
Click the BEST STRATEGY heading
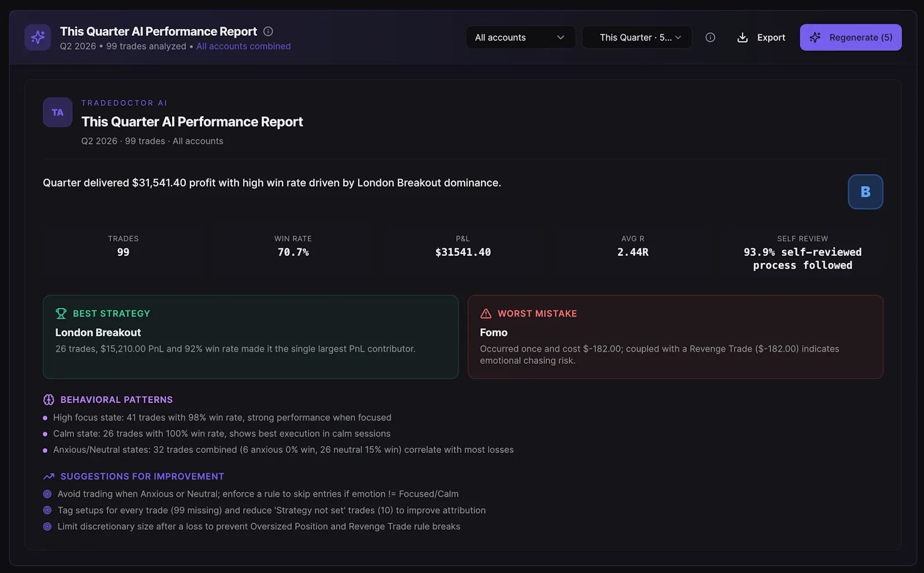coord(111,314)
